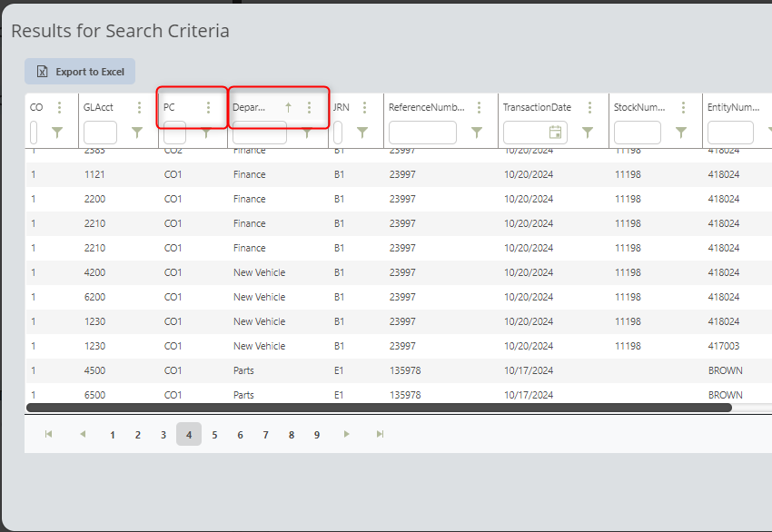The width and height of the screenshot is (772, 532).
Task: Click the PC column filter funnel
Action: (206, 133)
